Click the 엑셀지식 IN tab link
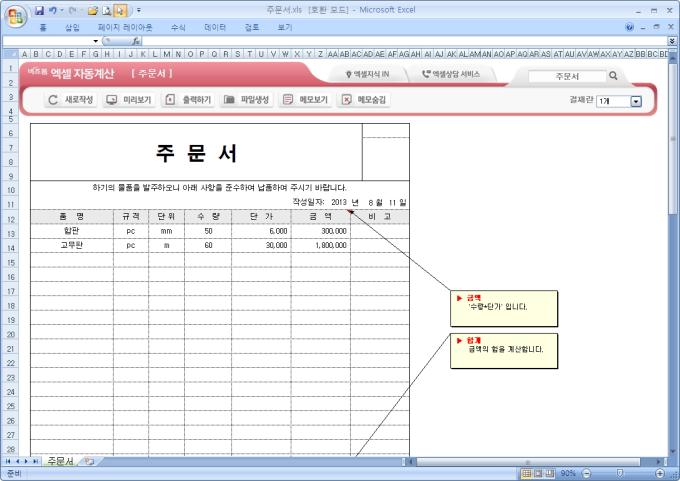 367,74
